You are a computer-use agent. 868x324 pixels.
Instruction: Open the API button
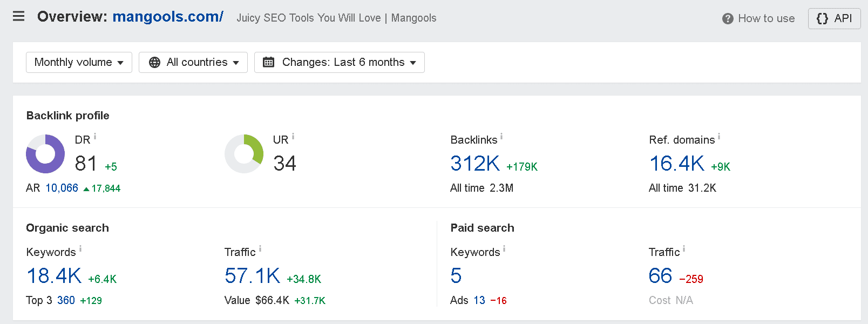pos(834,18)
